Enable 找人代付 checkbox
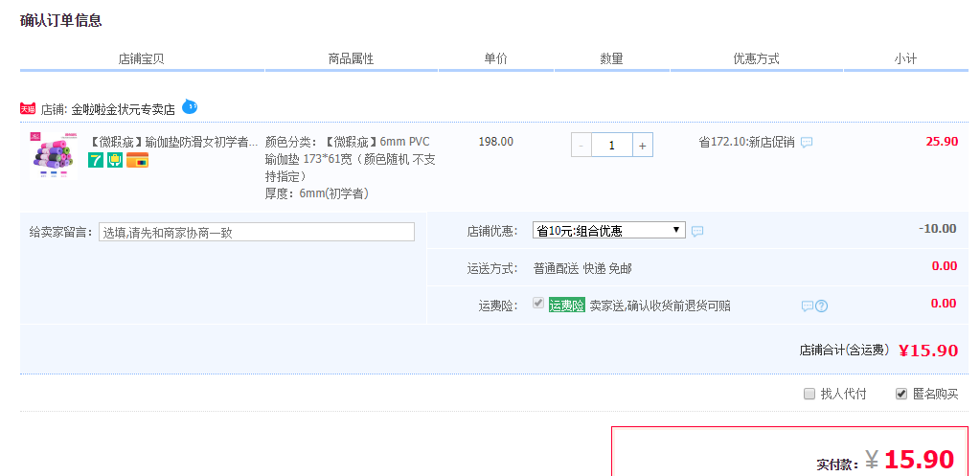Viewport: 980px width, 476px height. (809, 394)
